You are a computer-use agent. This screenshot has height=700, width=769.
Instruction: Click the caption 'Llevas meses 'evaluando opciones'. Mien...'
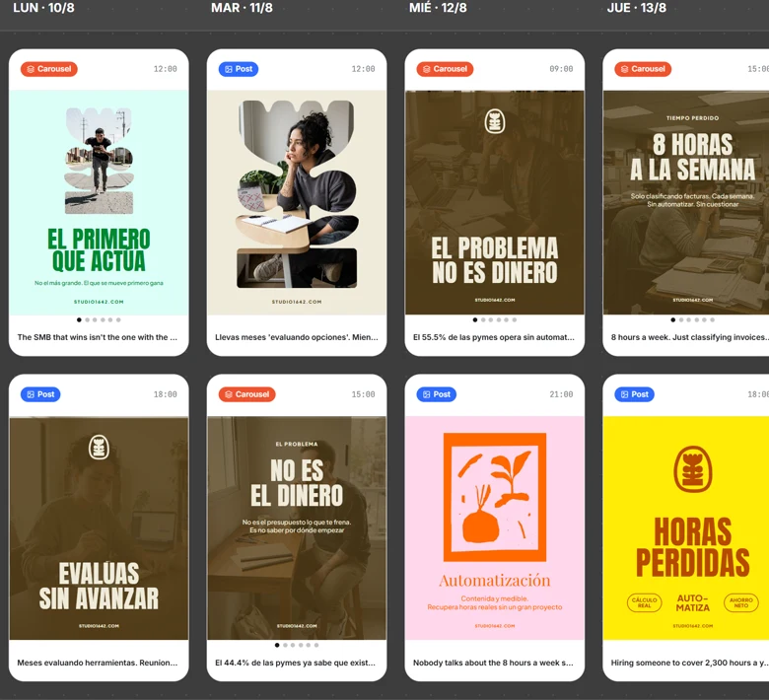point(296,337)
